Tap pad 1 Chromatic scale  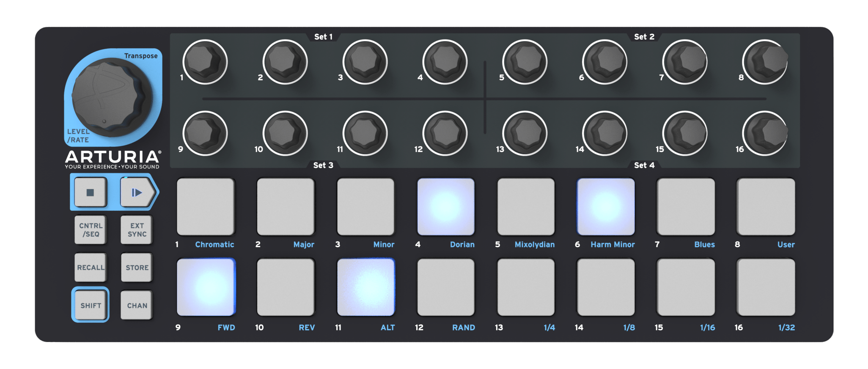tap(206, 207)
